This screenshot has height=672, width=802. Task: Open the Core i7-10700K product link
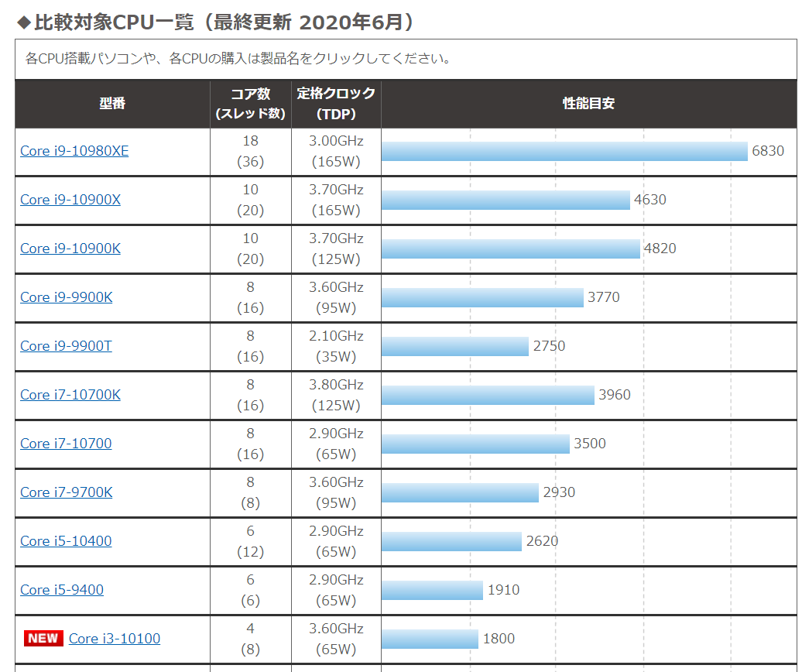click(70, 395)
